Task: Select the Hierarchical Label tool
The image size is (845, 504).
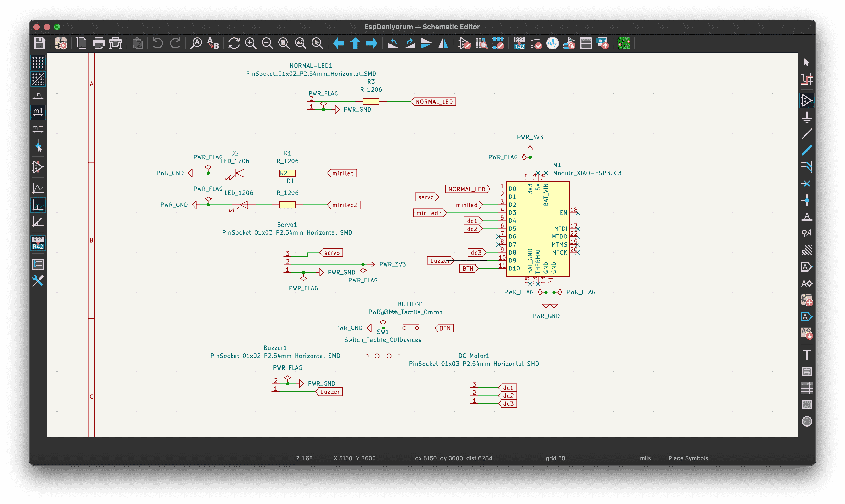Action: pyautogui.click(x=806, y=283)
